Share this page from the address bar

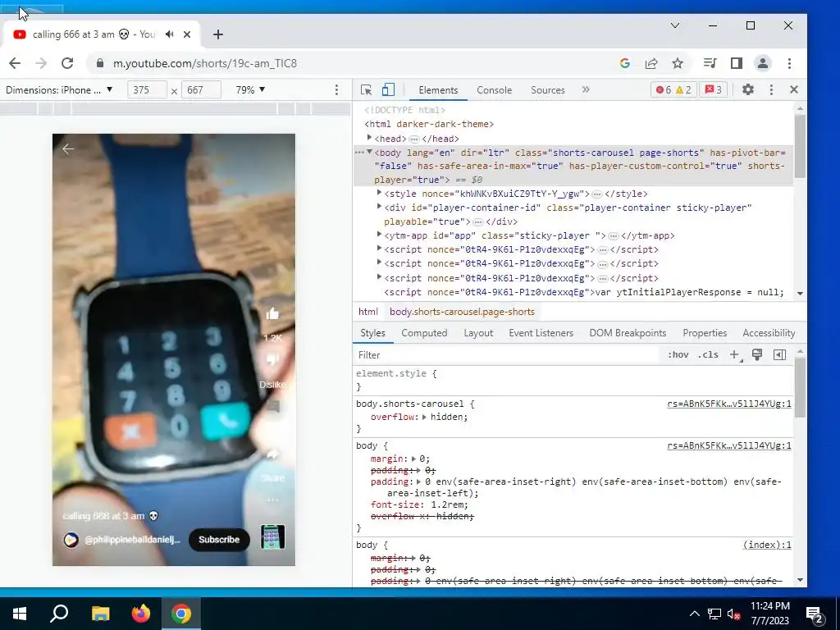651,63
